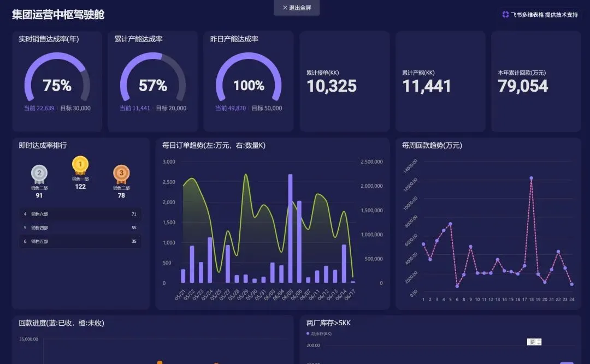This screenshot has width=590, height=364.
Task: Click the 两厂库存>5KK title
Action: click(x=328, y=323)
